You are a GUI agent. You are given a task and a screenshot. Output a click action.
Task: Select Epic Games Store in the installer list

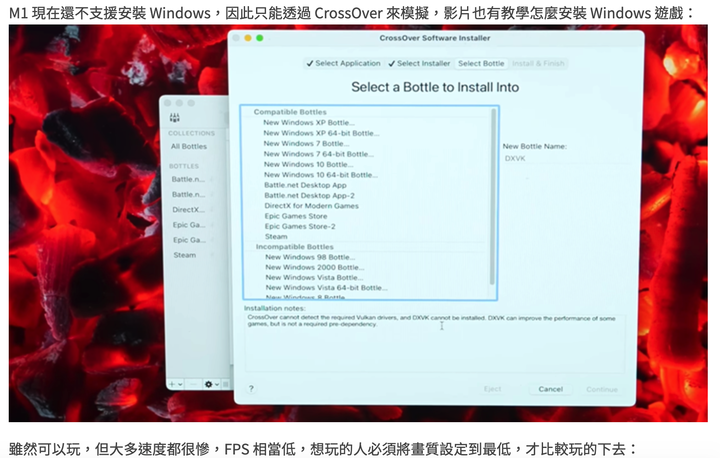coord(296,216)
